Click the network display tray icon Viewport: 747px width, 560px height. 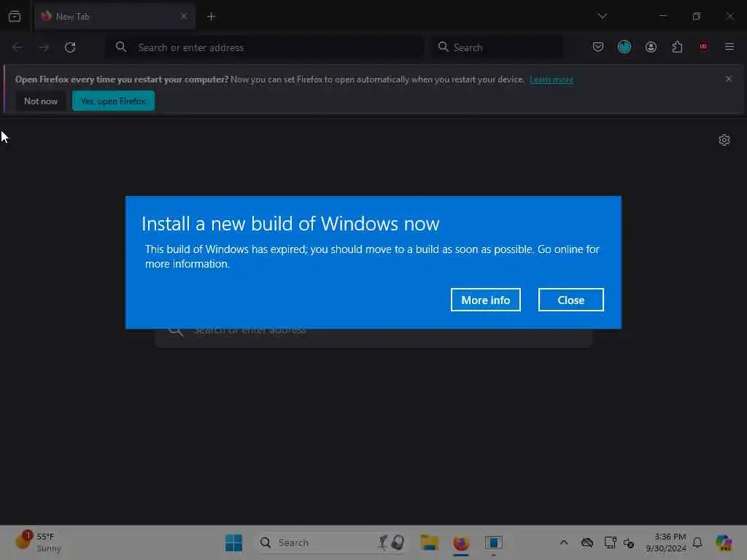pyautogui.click(x=610, y=542)
